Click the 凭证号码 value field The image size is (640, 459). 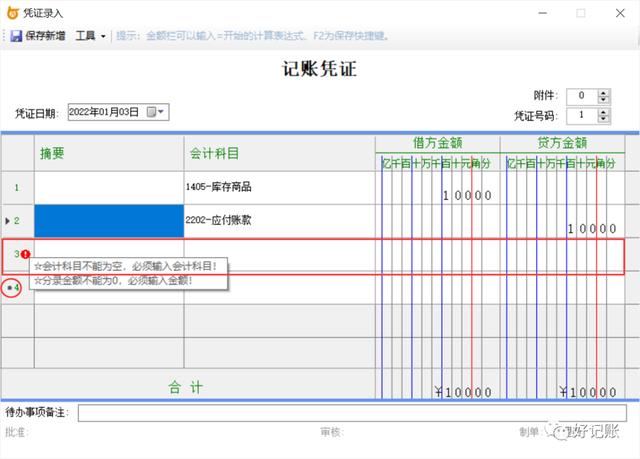[x=582, y=115]
